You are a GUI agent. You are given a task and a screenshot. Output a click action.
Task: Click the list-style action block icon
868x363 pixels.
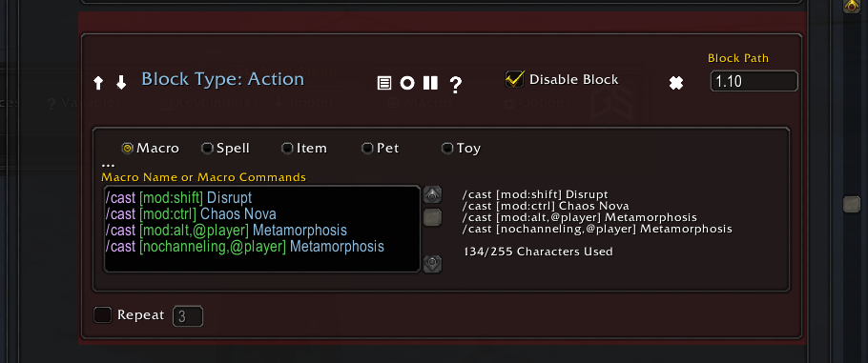[384, 83]
